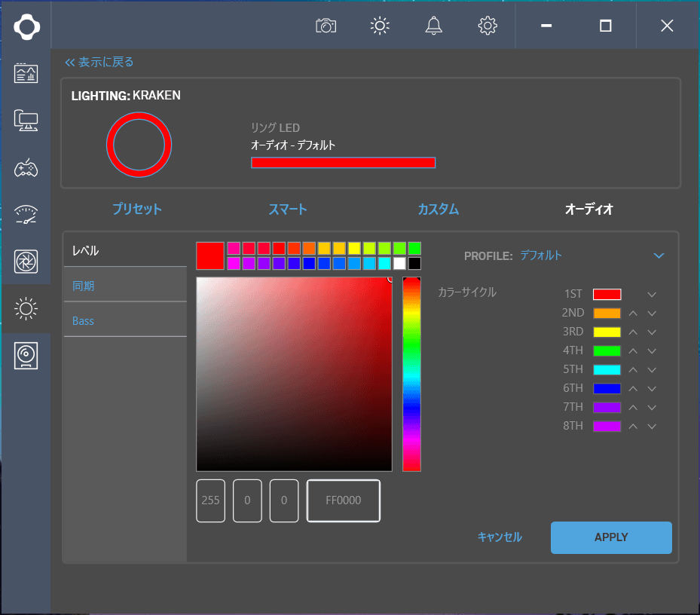
Task: Click the red value field showing 255
Action: (x=211, y=500)
